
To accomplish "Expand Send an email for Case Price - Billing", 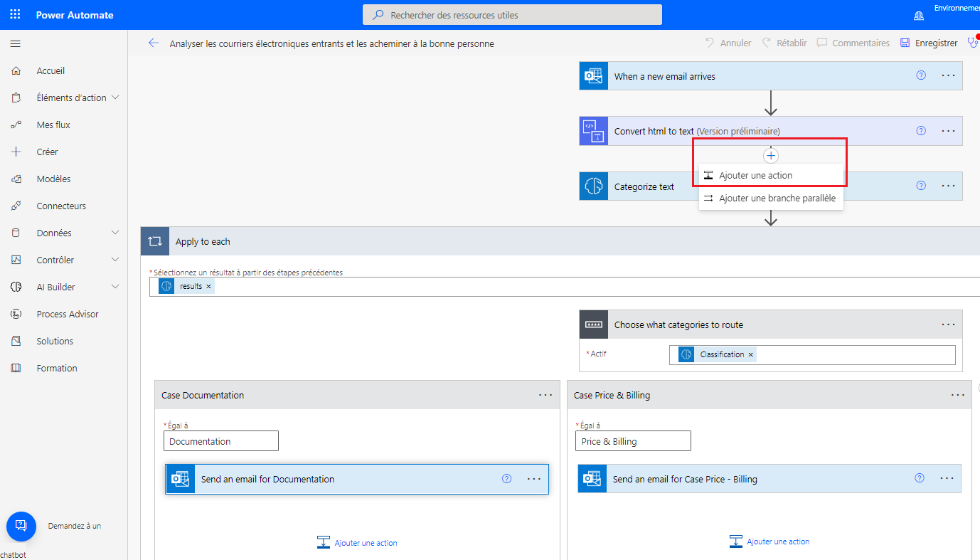I will tap(769, 478).
